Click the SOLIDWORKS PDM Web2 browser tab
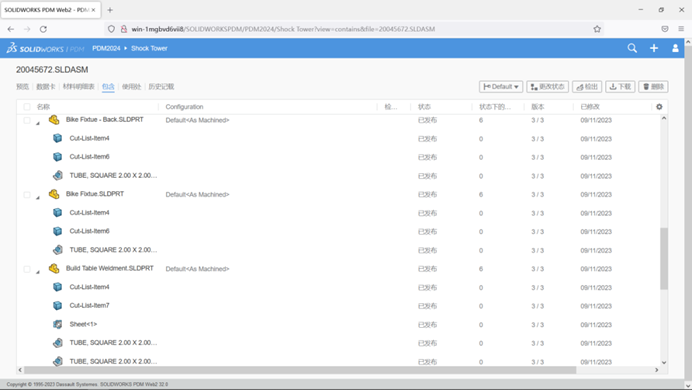692x390 pixels. coord(50,10)
